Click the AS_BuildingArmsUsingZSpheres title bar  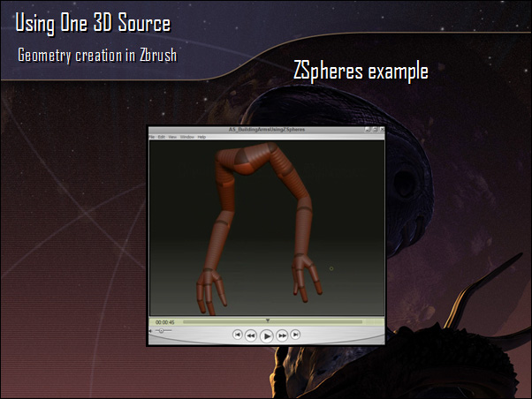267,130
